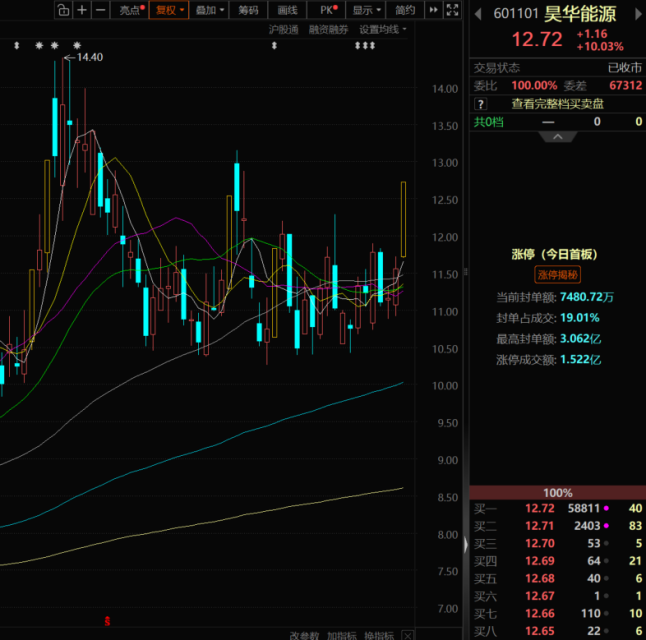This screenshot has width=646, height=640.
Task: Click the 沪股通 tag
Action: tap(283, 30)
